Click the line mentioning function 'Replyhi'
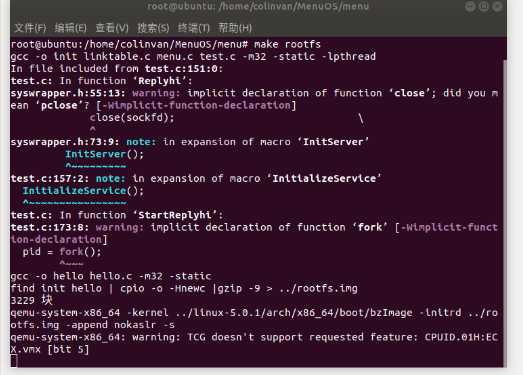The height and width of the screenshot is (375, 523). (101, 81)
